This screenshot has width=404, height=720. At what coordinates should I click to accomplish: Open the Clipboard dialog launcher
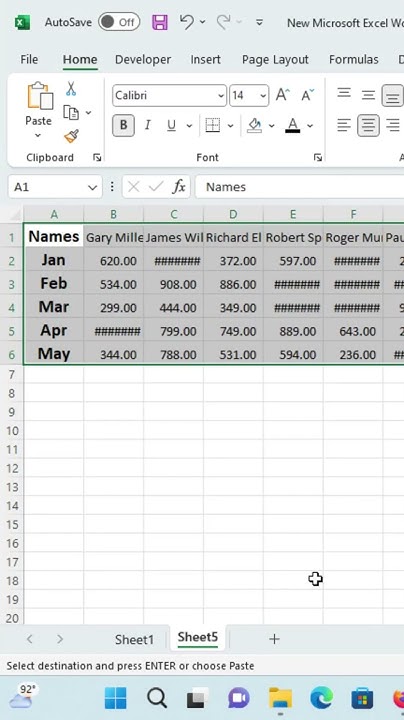(97, 158)
